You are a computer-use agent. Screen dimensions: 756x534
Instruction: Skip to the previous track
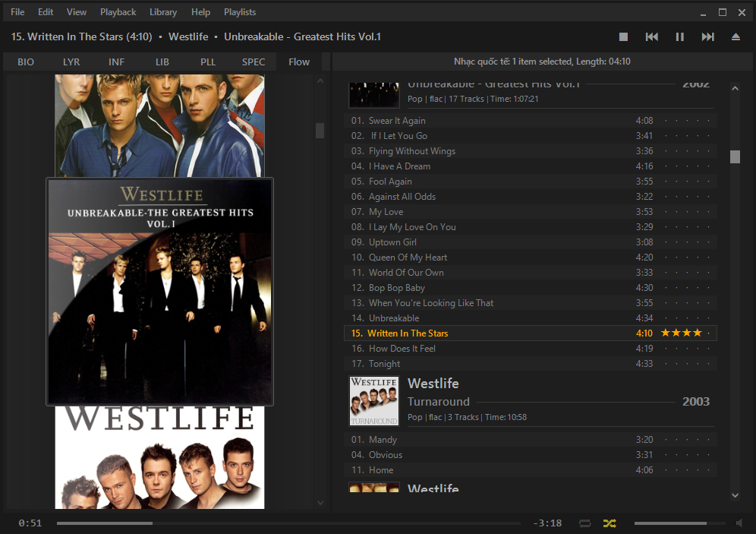651,36
